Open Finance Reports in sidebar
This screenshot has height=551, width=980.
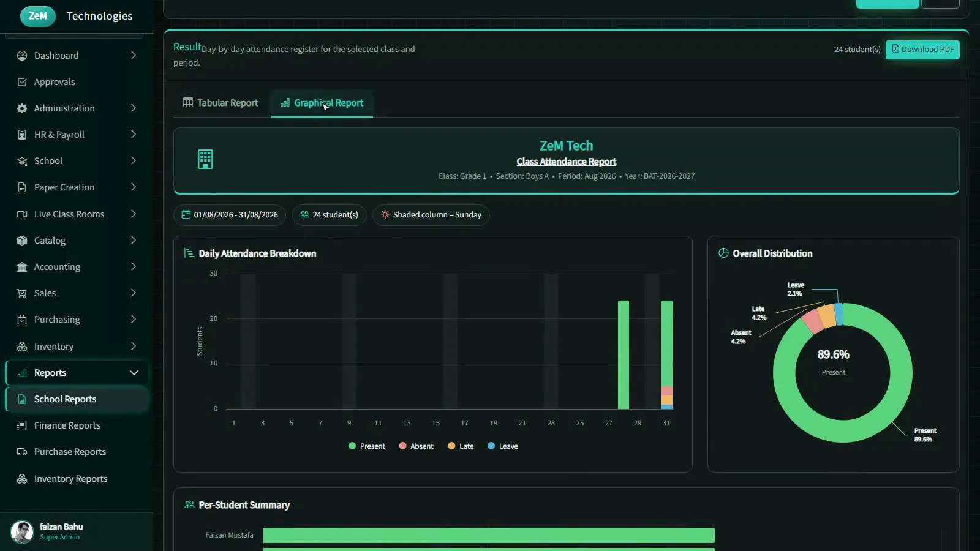77,425
